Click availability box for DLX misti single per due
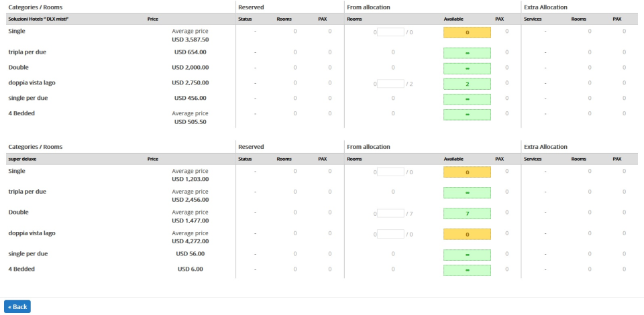Viewport: 644px width, 315px height. [467, 99]
